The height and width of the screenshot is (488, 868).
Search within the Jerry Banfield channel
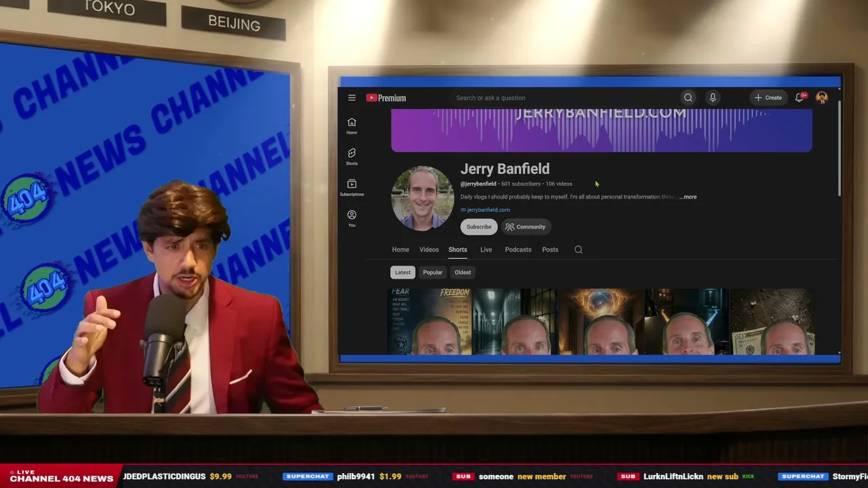(578, 249)
